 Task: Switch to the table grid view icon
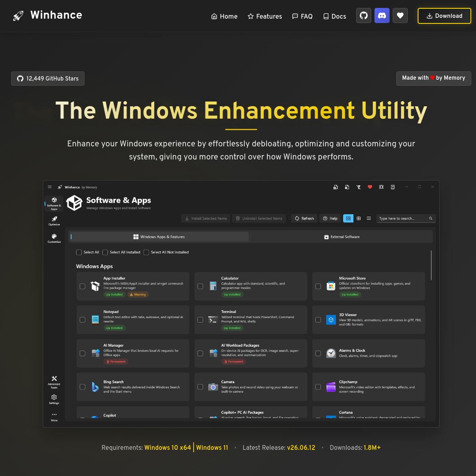[359, 218]
